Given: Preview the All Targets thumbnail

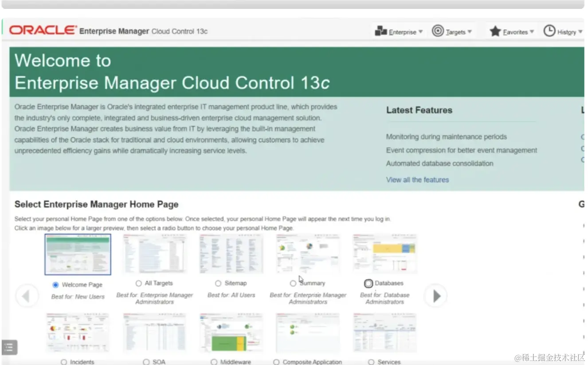Looking at the screenshot, I should pos(155,254).
